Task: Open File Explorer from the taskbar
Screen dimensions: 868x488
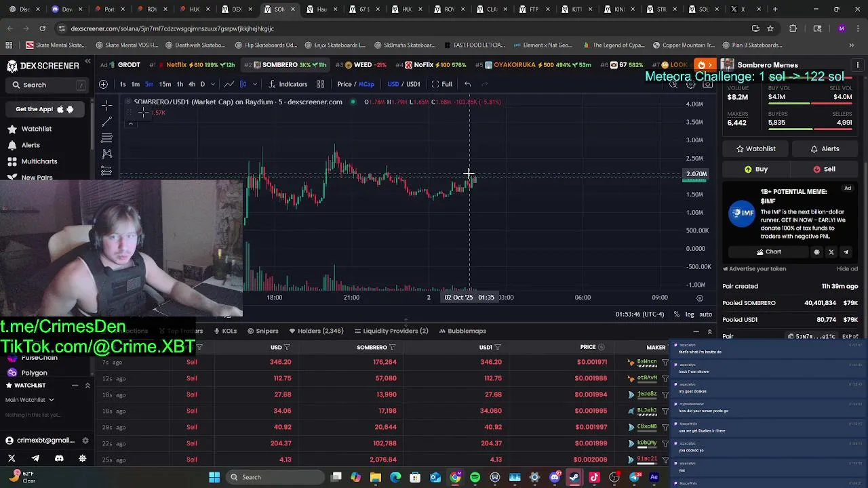Action: (376, 477)
